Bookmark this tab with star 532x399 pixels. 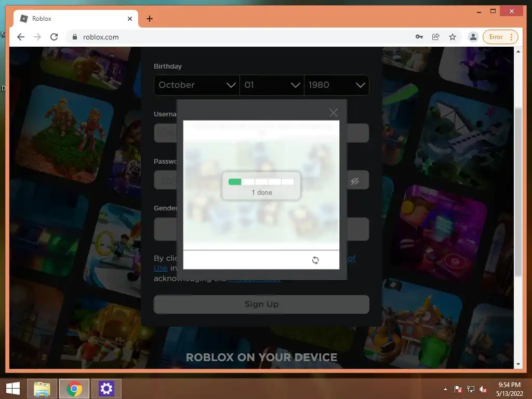coord(453,37)
